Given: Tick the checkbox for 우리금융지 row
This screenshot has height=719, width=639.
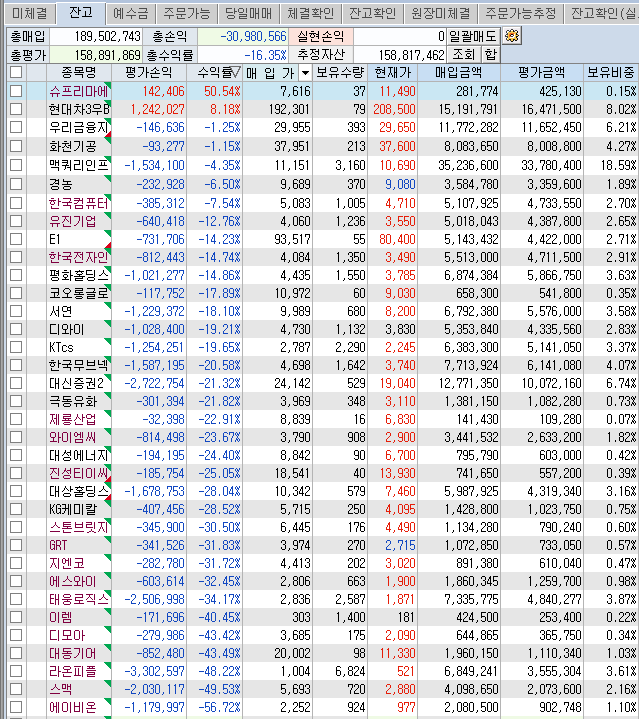Looking at the screenshot, I should pyautogui.click(x=16, y=127).
